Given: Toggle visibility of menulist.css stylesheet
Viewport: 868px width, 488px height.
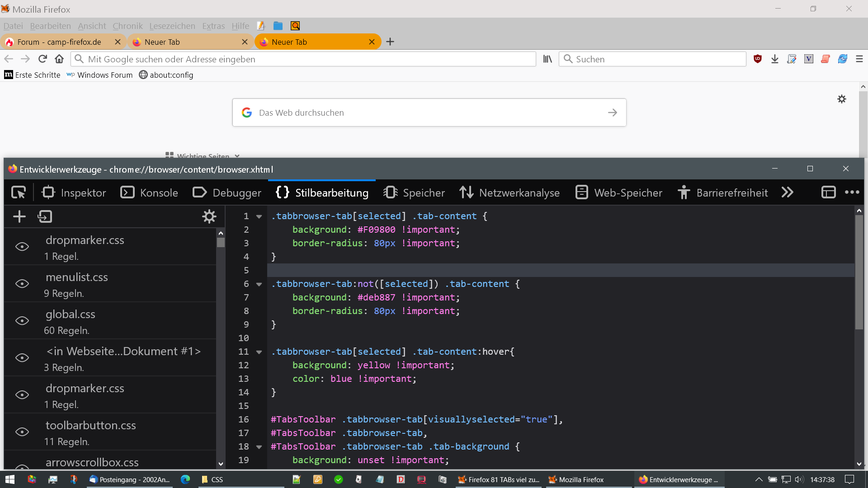Looking at the screenshot, I should click(22, 284).
